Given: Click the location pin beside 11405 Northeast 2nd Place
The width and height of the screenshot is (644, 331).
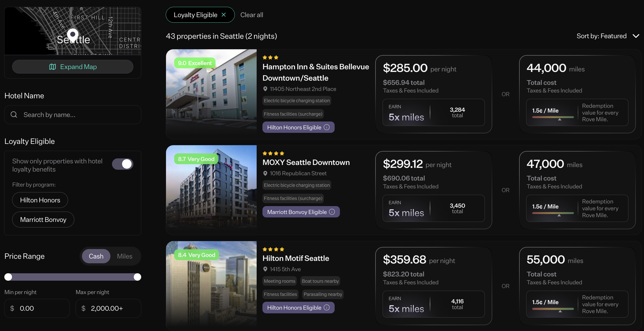Looking at the screenshot, I should click(x=265, y=89).
